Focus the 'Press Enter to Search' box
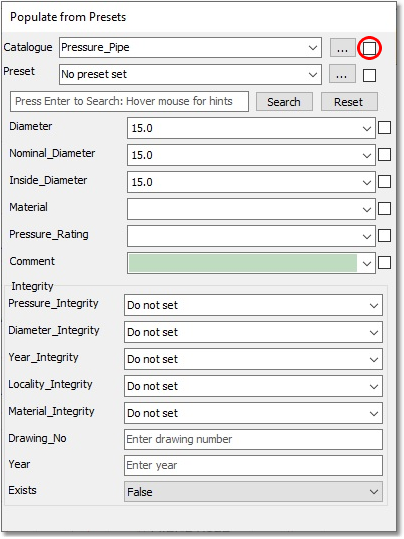The image size is (404, 539). (129, 101)
